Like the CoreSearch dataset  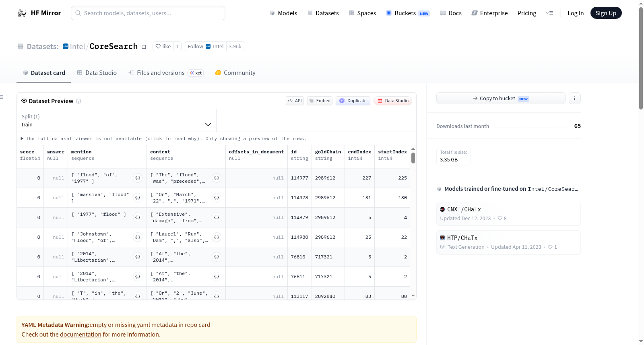coord(163,46)
